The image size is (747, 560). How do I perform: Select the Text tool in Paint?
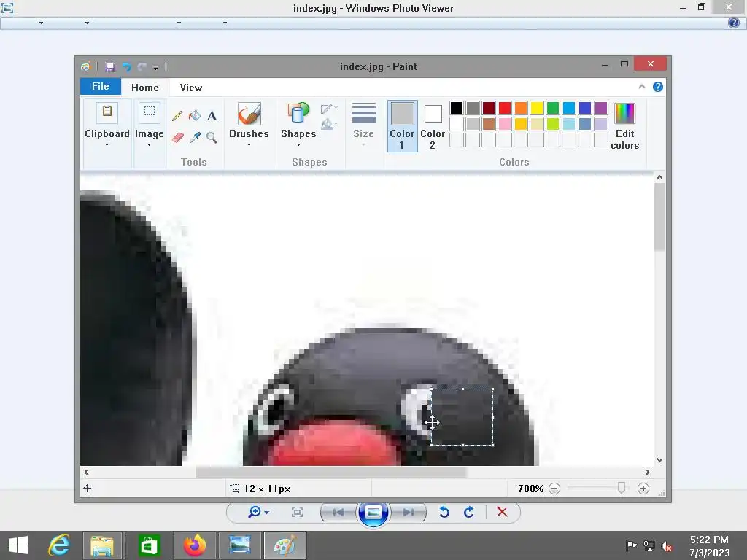[x=212, y=116]
